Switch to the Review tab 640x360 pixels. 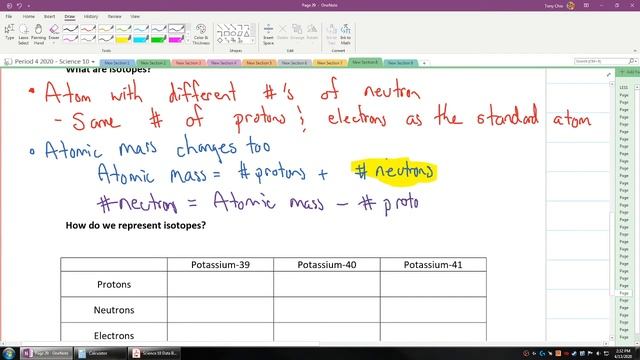coord(114,17)
